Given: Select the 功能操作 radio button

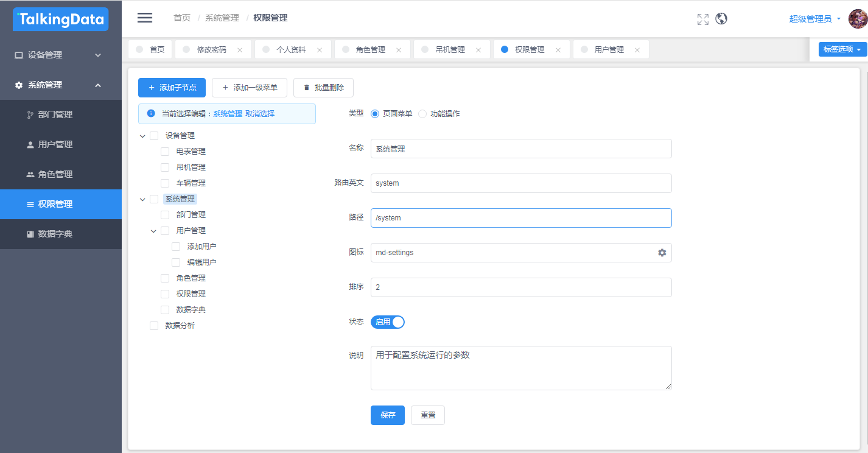Looking at the screenshot, I should click(x=422, y=114).
